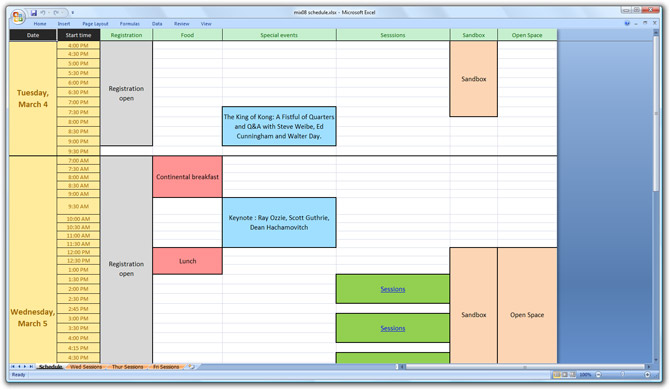Select the Start time header cell
The image size is (670, 390).
point(78,35)
